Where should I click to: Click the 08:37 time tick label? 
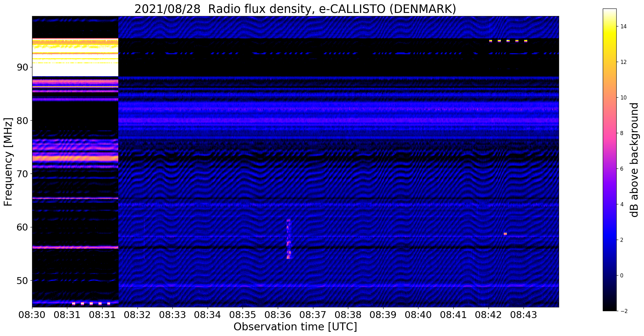313,315
